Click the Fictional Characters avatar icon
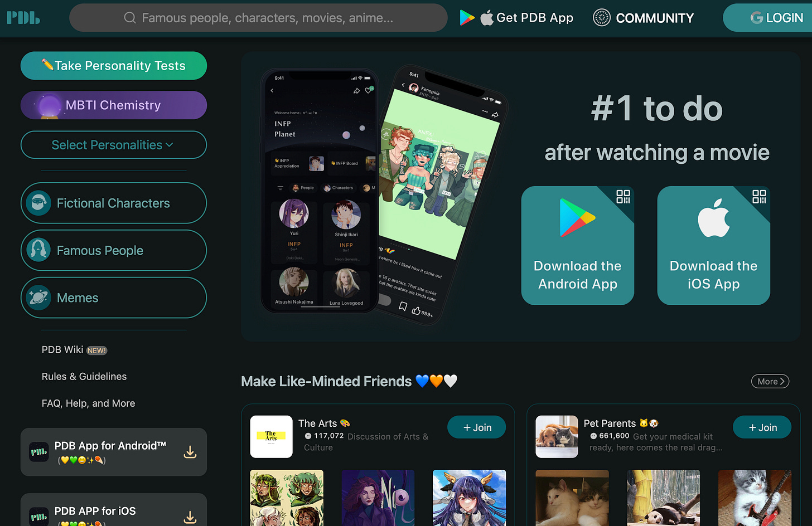The width and height of the screenshot is (812, 526). pos(38,203)
